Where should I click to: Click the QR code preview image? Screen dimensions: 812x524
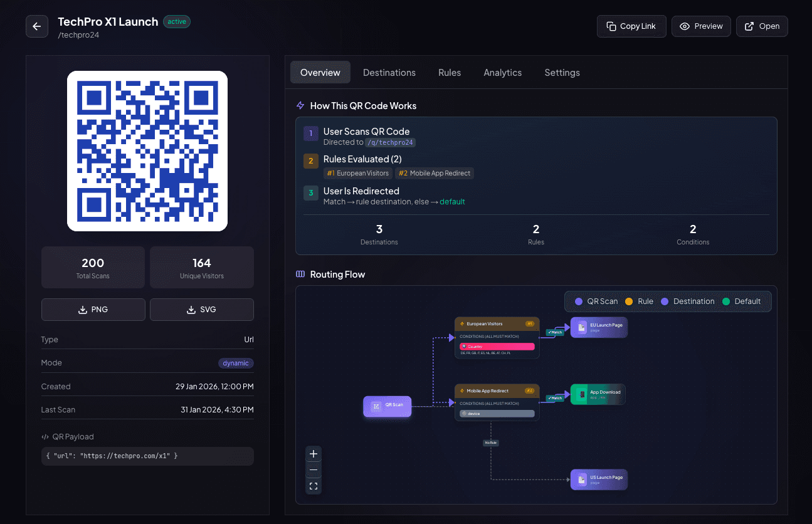click(147, 151)
